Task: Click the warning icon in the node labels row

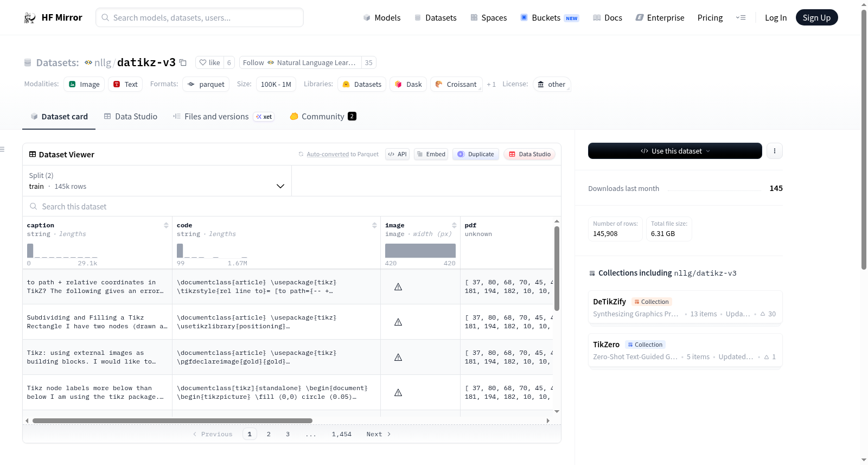Action: [x=398, y=392]
